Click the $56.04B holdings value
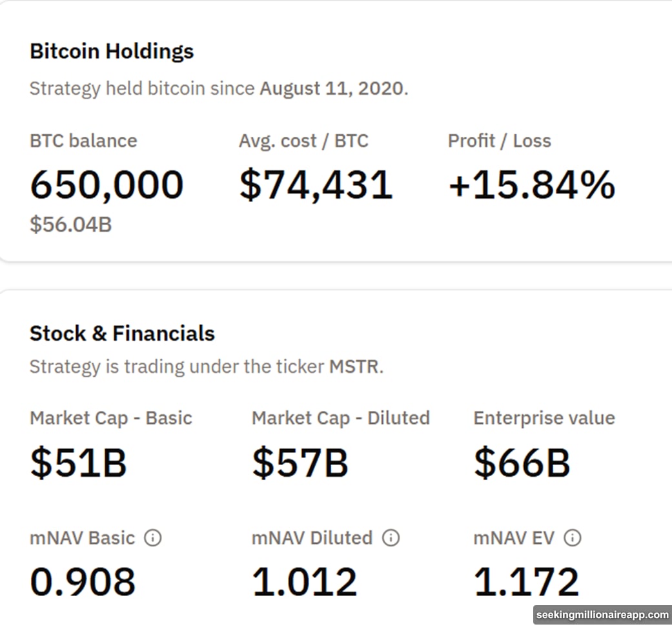 coord(69,225)
